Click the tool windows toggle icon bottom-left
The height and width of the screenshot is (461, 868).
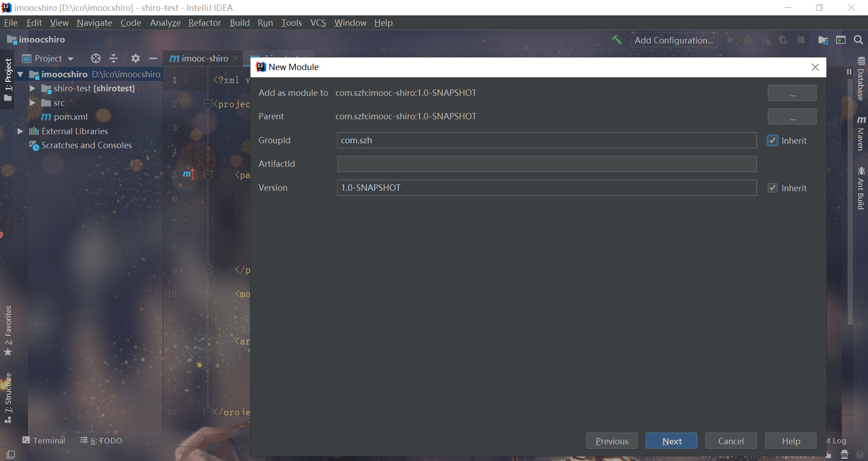click(x=10, y=454)
